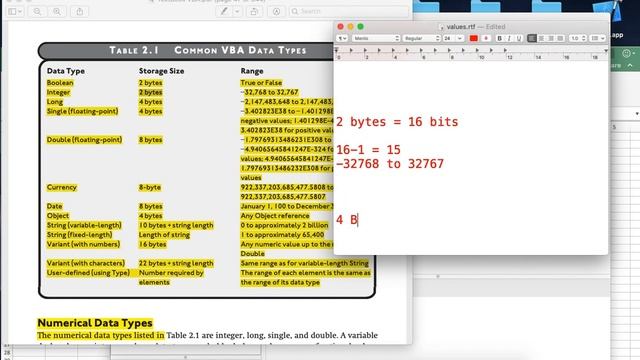Click '10 bytes + string length' cell

176,225
